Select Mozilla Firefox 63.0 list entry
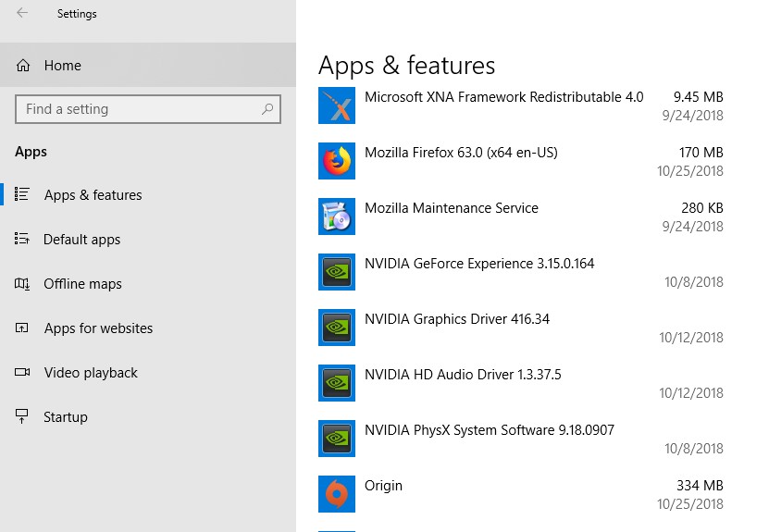 (x=461, y=153)
